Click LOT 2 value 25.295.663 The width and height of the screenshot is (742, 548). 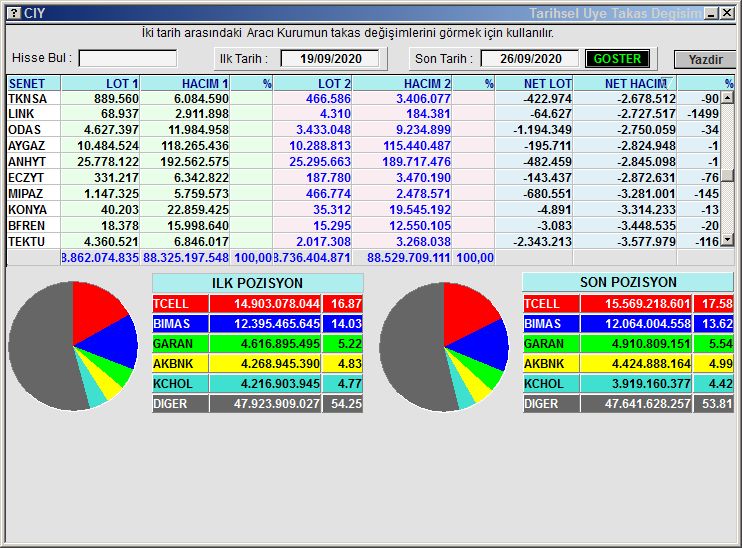320,162
